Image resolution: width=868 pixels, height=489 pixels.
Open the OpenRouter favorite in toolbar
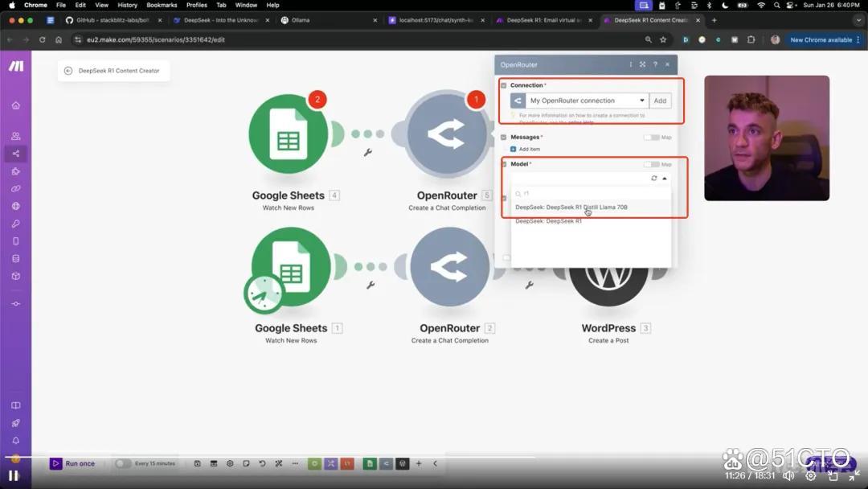tap(387, 463)
